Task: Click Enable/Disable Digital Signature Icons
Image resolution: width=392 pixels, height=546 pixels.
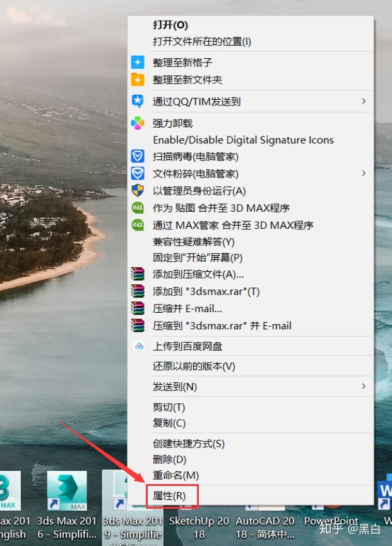Action: (x=243, y=140)
